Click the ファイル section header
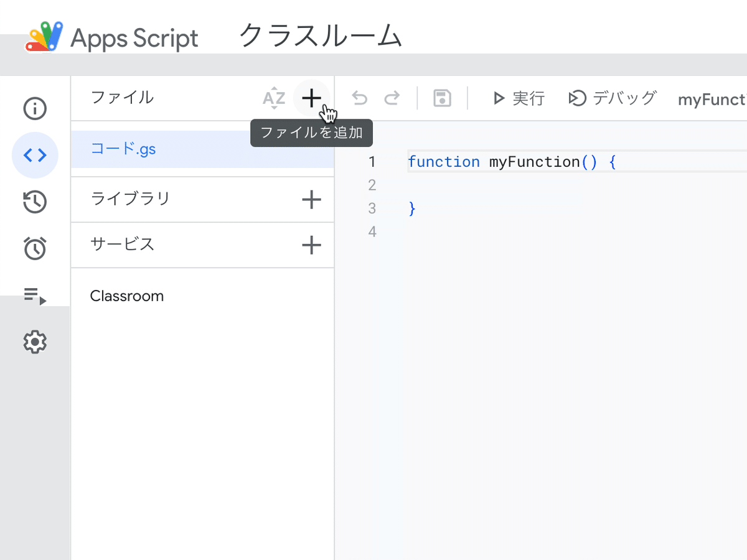The image size is (747, 560). pyautogui.click(x=122, y=98)
